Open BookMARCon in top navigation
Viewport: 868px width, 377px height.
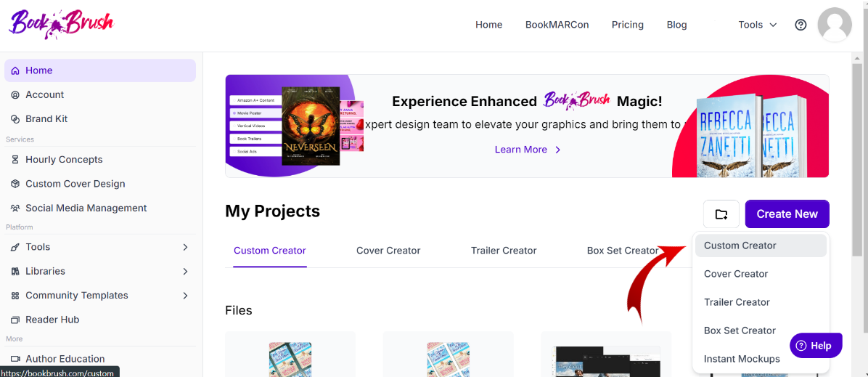tap(557, 25)
